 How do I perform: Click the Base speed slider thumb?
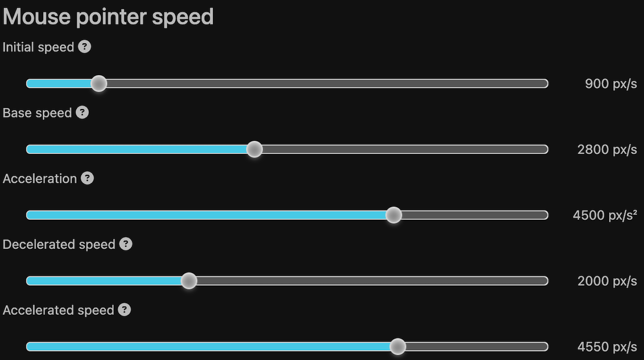click(x=254, y=149)
